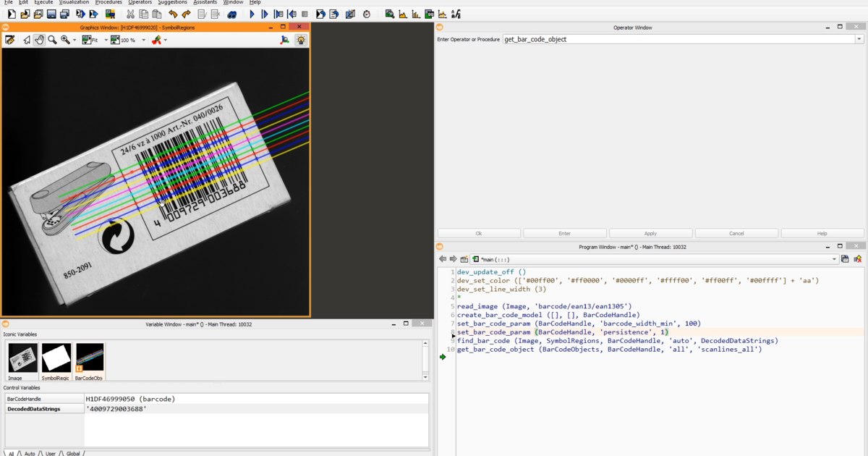Click the stopwatch profiler icon

367,14
